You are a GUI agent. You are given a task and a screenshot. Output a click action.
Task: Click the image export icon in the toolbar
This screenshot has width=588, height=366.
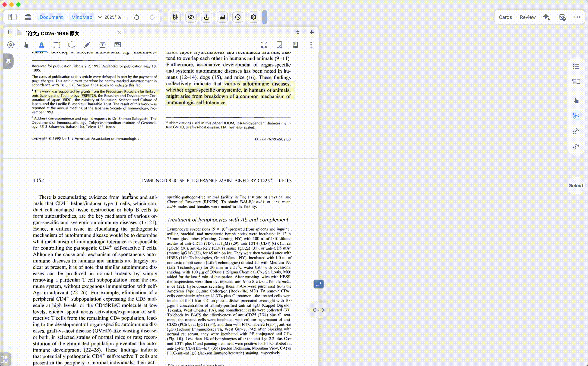pyautogui.click(x=222, y=17)
